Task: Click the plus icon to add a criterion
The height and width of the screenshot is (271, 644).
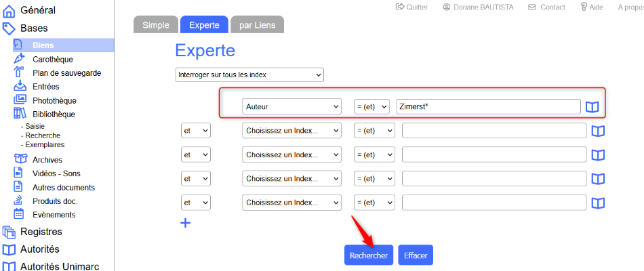Action: [185, 223]
